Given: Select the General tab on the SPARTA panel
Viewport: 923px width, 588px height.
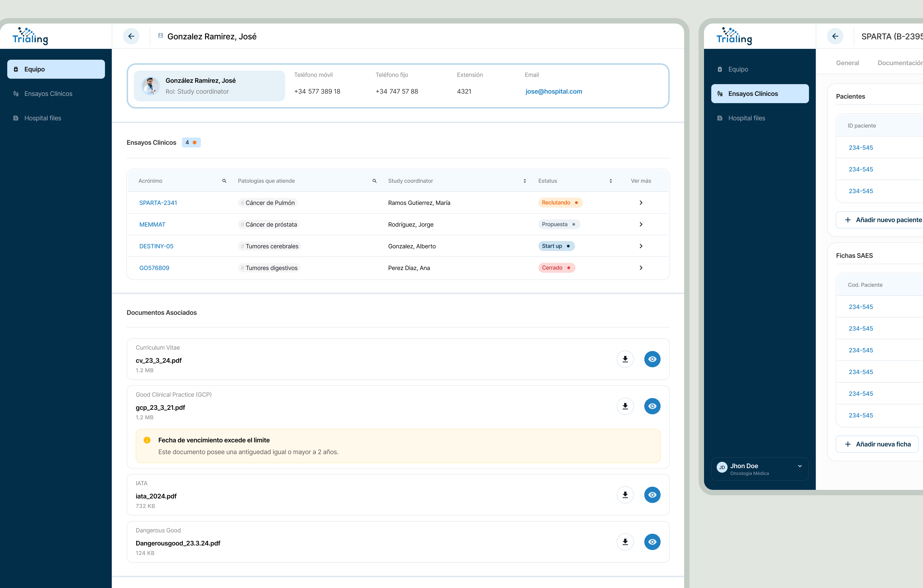Looking at the screenshot, I should (847, 62).
